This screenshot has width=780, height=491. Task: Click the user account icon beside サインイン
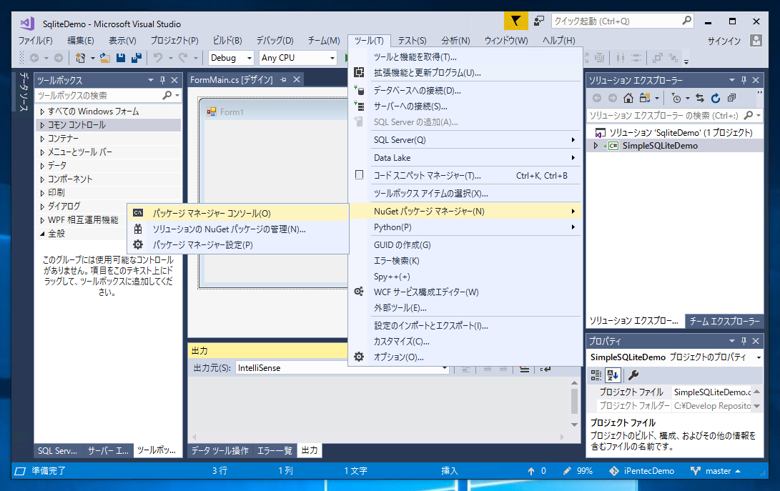pos(756,40)
